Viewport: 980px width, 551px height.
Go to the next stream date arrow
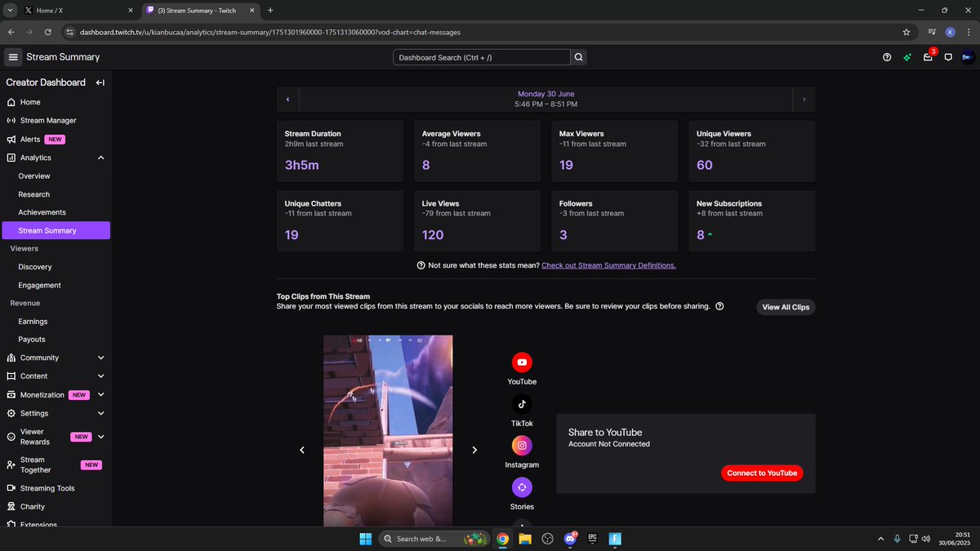click(x=804, y=100)
